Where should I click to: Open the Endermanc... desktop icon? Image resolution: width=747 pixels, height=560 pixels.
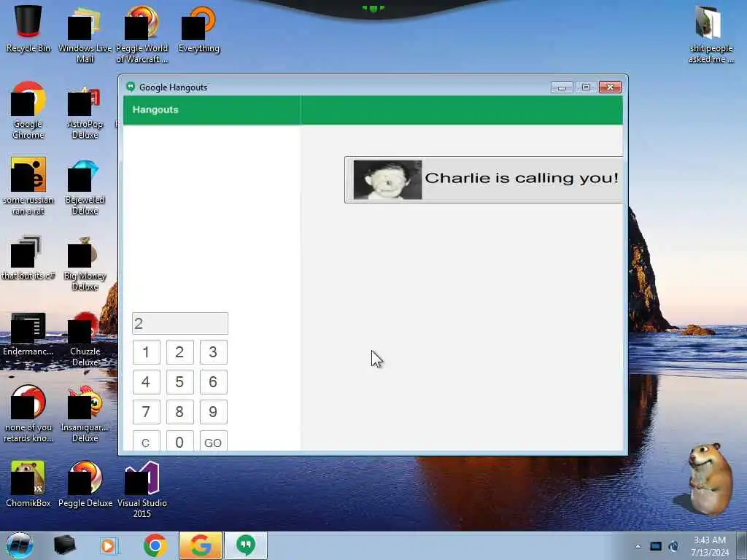pyautogui.click(x=28, y=334)
